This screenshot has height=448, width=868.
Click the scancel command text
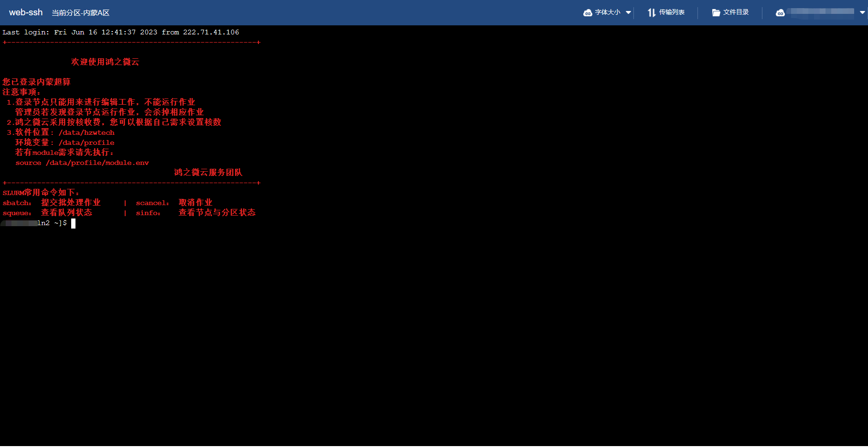pos(152,203)
